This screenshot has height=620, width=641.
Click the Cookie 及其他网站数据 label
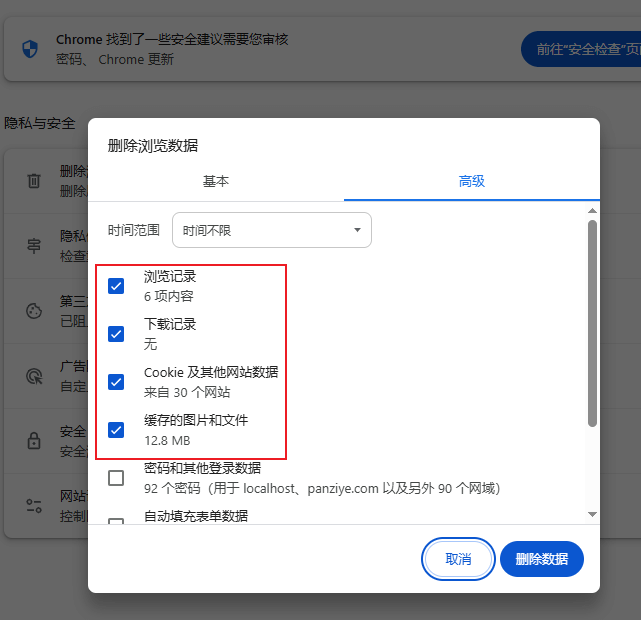[211, 372]
